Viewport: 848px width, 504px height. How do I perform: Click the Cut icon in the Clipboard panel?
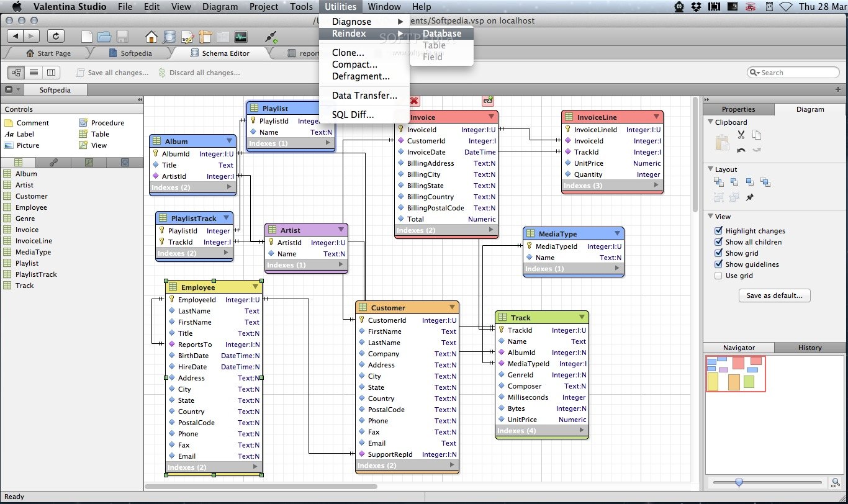(x=741, y=135)
